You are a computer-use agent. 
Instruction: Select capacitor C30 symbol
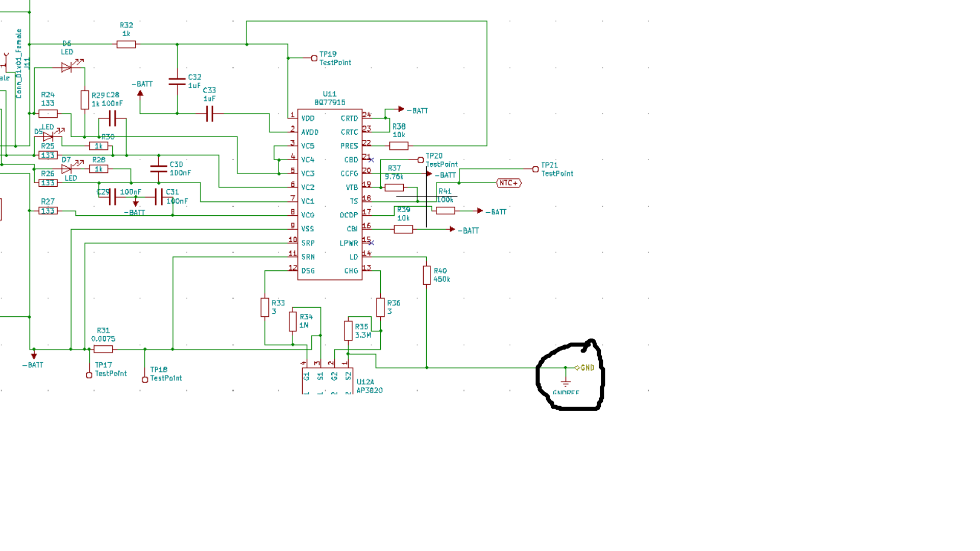[x=159, y=169]
